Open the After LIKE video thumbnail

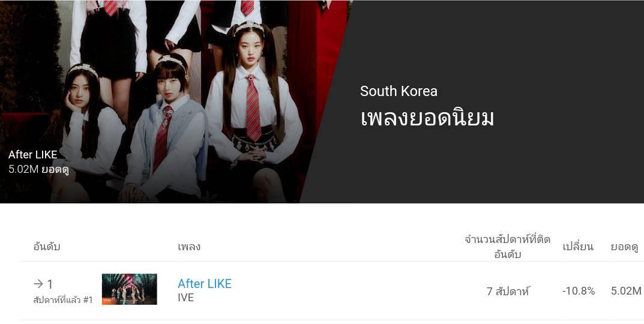130,289
